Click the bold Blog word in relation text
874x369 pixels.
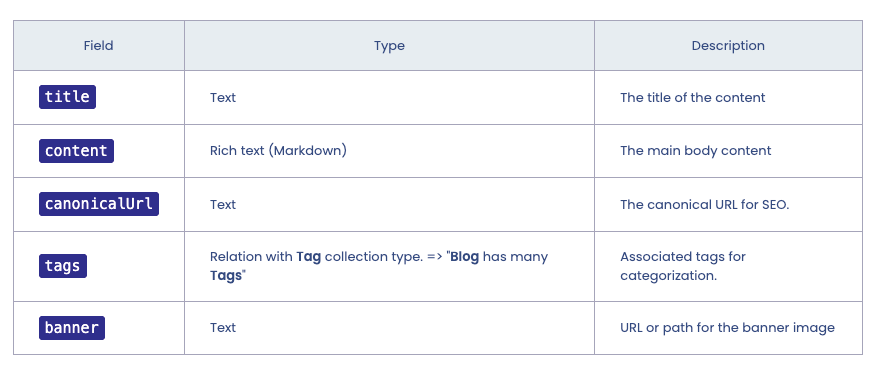click(464, 257)
